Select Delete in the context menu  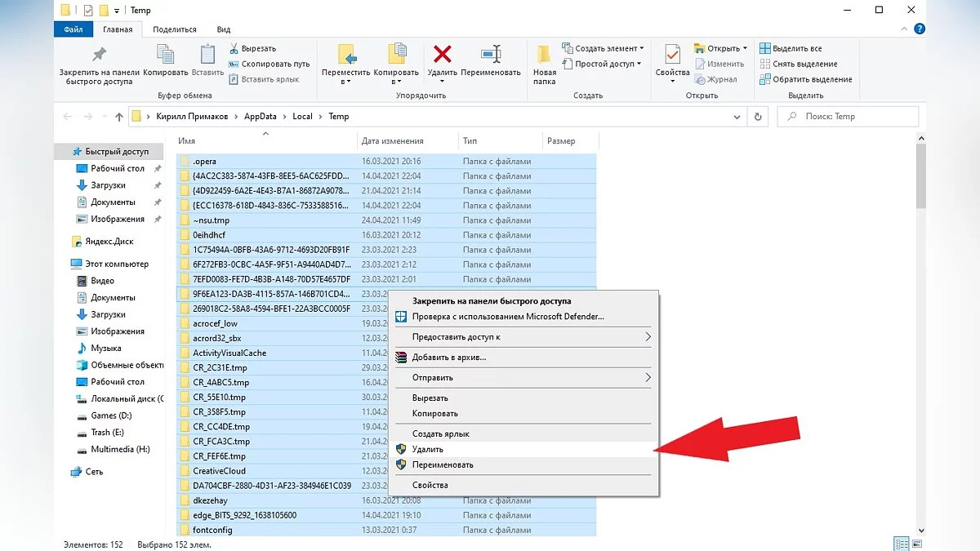click(428, 450)
